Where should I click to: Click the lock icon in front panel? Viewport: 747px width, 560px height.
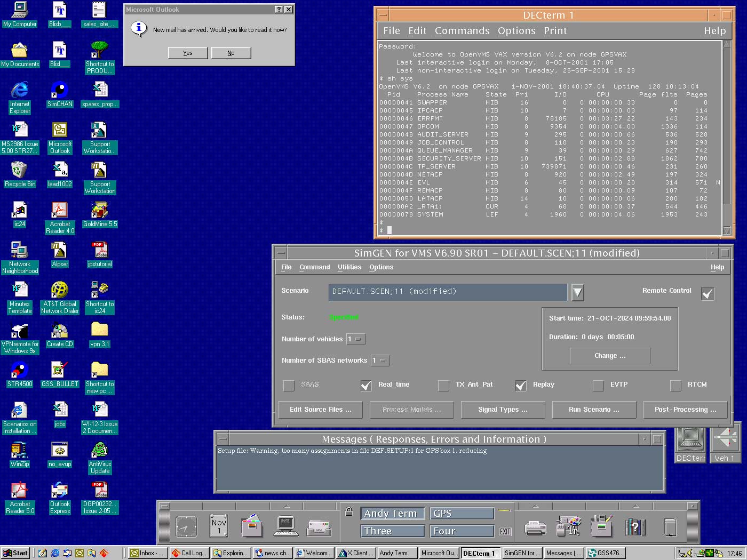pyautogui.click(x=348, y=512)
